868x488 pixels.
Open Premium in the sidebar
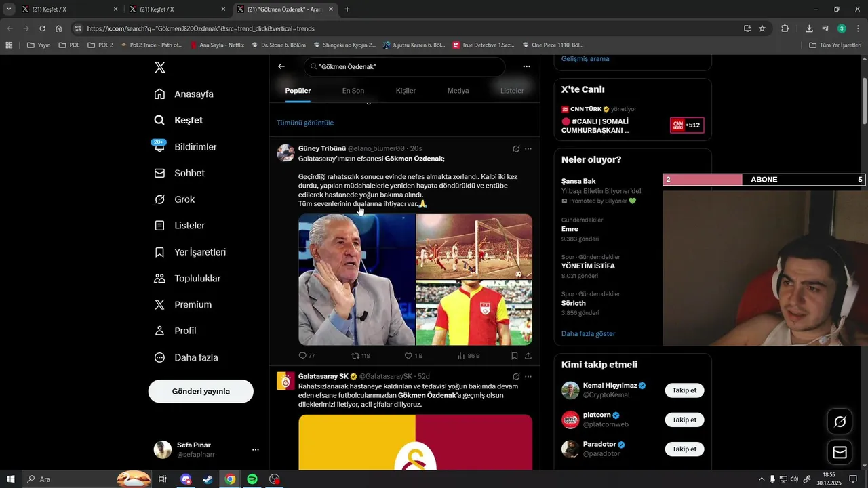pyautogui.click(x=184, y=305)
